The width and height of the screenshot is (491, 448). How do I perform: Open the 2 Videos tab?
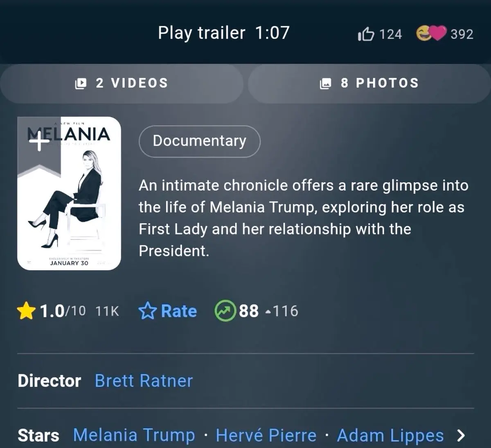(x=122, y=84)
